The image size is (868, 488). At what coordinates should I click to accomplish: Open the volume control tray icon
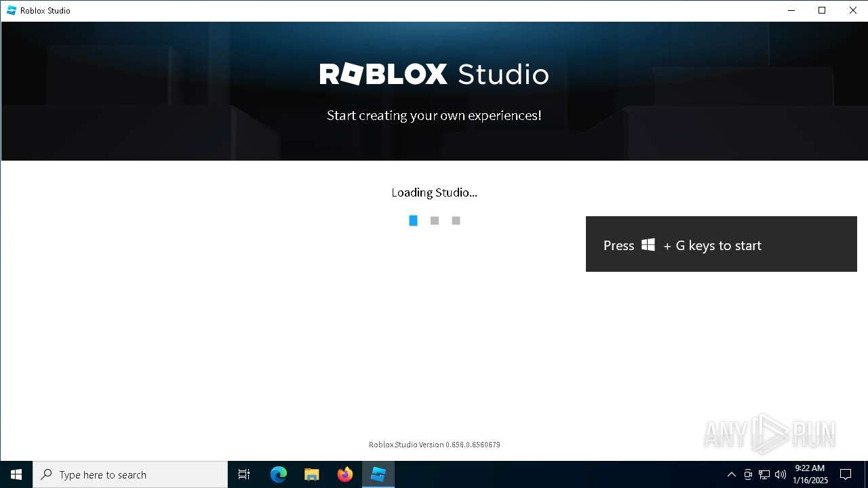click(781, 474)
